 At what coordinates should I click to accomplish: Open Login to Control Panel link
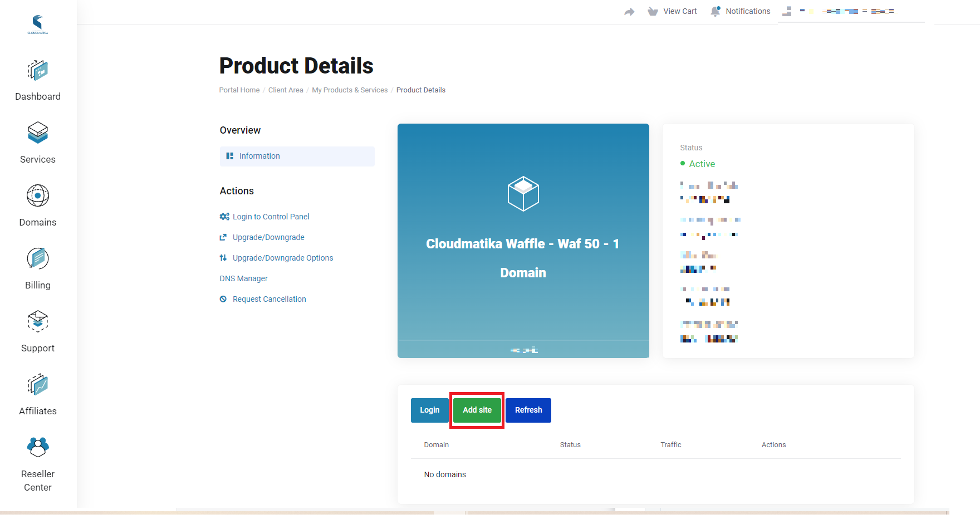click(271, 217)
